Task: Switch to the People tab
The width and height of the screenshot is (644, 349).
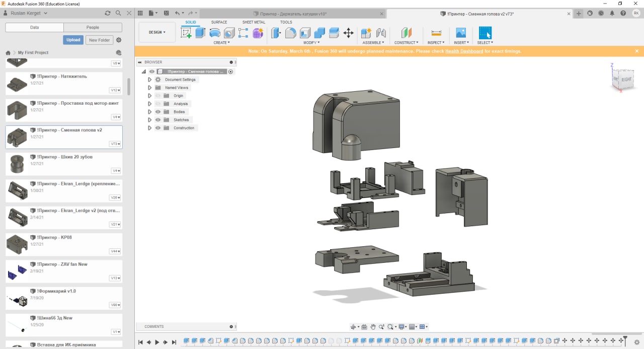Action: pyautogui.click(x=93, y=27)
